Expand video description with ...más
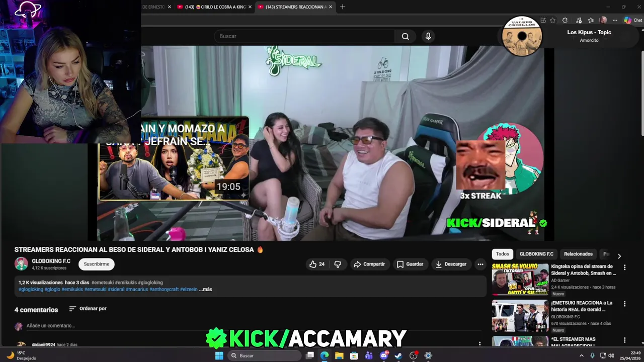The height and width of the screenshot is (362, 644). click(x=205, y=290)
